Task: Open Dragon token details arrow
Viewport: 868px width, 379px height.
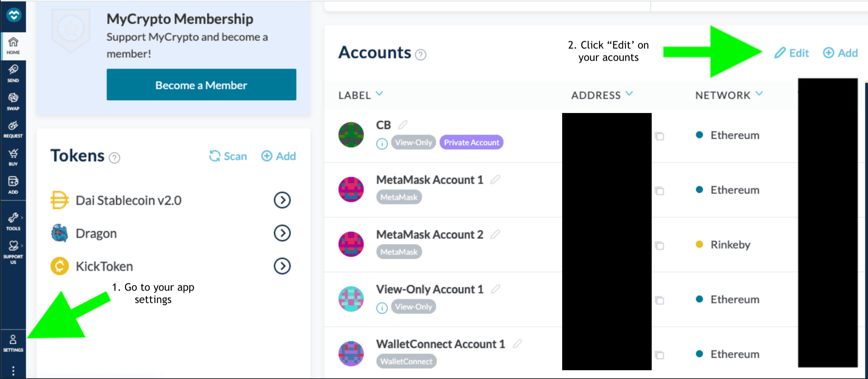Action: click(282, 233)
